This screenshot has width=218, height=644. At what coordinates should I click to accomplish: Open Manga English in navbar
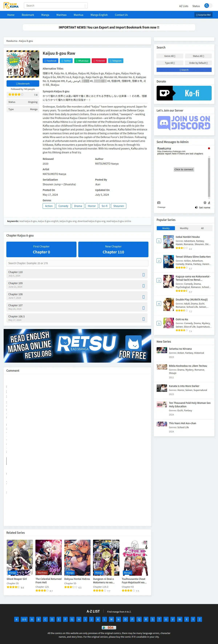(x=99, y=15)
